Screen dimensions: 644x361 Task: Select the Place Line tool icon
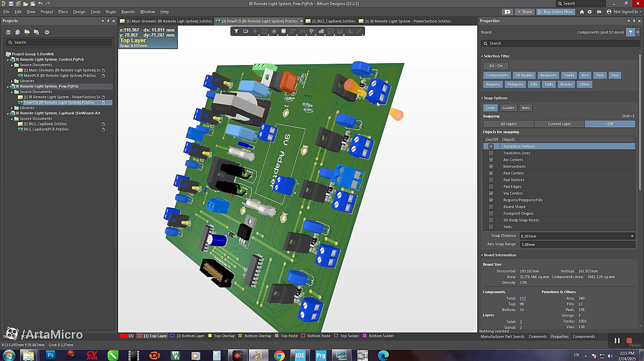pyautogui.click(x=359, y=31)
